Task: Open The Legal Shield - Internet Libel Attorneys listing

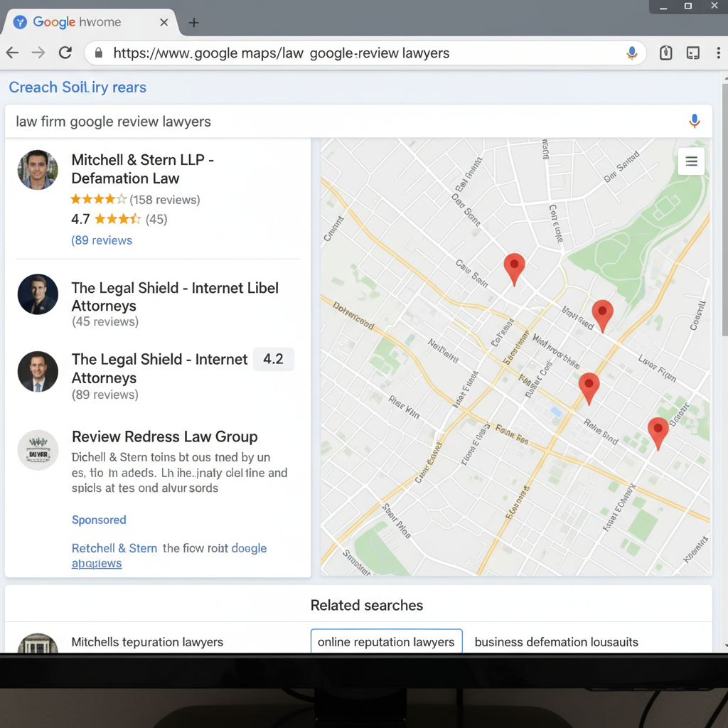Action: point(175,296)
